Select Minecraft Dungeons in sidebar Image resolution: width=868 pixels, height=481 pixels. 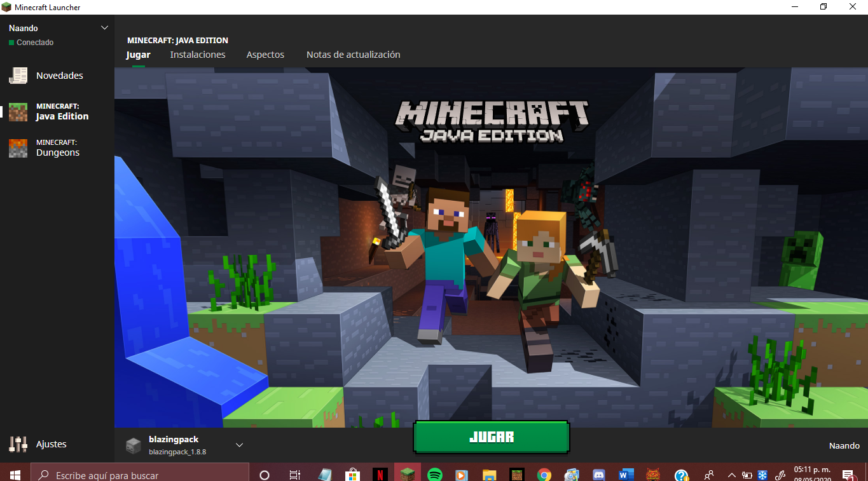[57, 148]
